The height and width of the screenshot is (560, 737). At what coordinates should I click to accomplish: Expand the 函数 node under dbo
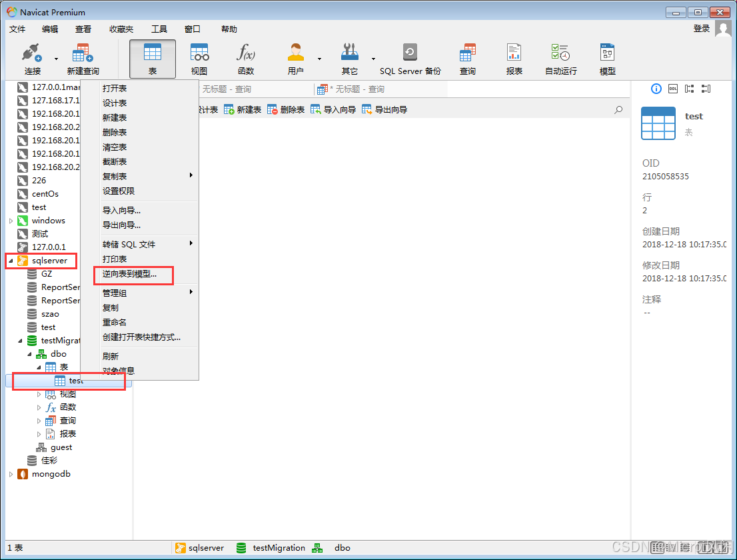point(39,407)
